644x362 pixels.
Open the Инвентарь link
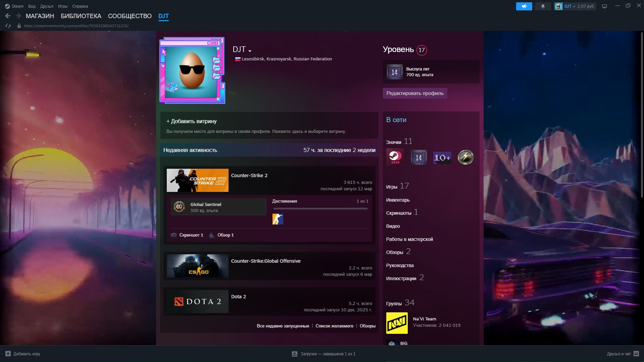pyautogui.click(x=398, y=200)
